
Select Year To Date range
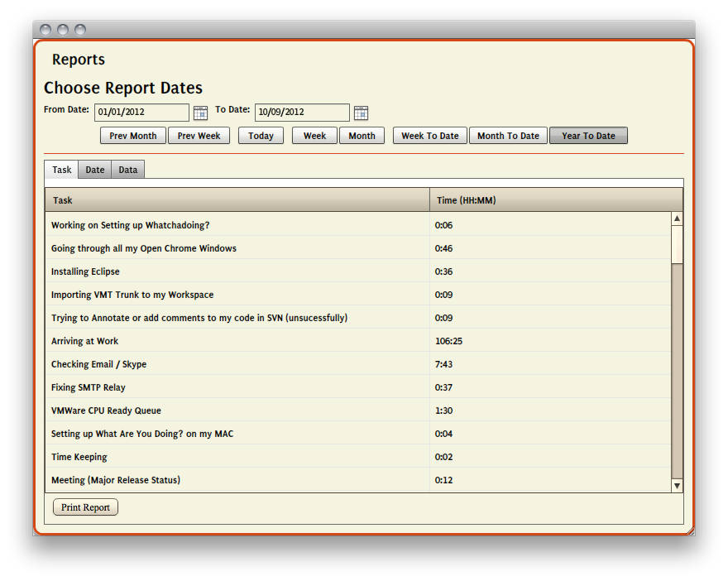588,136
